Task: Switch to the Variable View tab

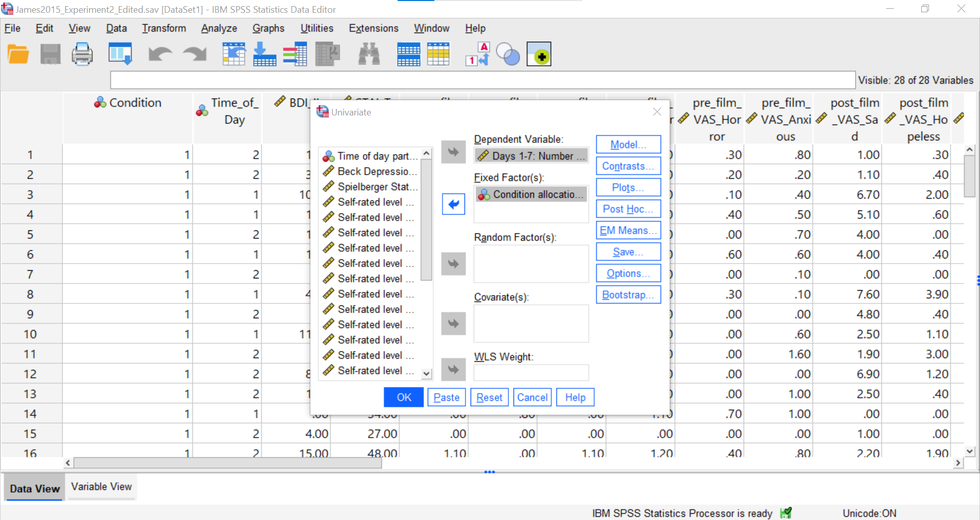Action: [102, 487]
